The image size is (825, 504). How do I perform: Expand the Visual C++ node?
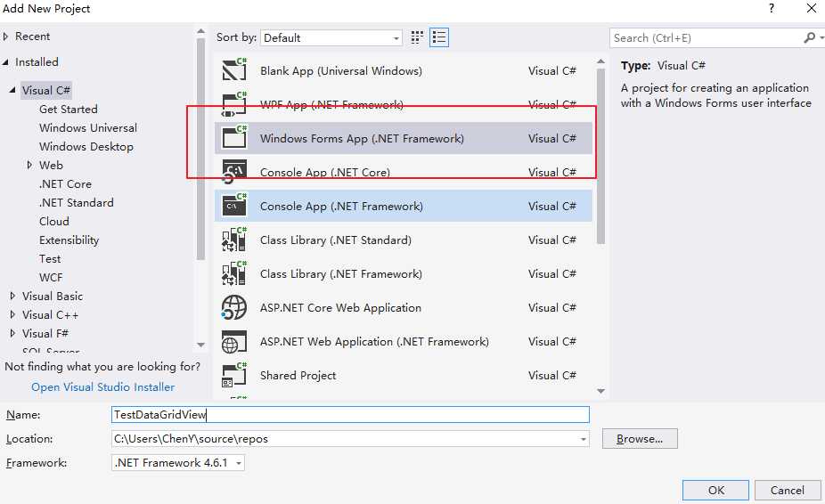(x=12, y=314)
